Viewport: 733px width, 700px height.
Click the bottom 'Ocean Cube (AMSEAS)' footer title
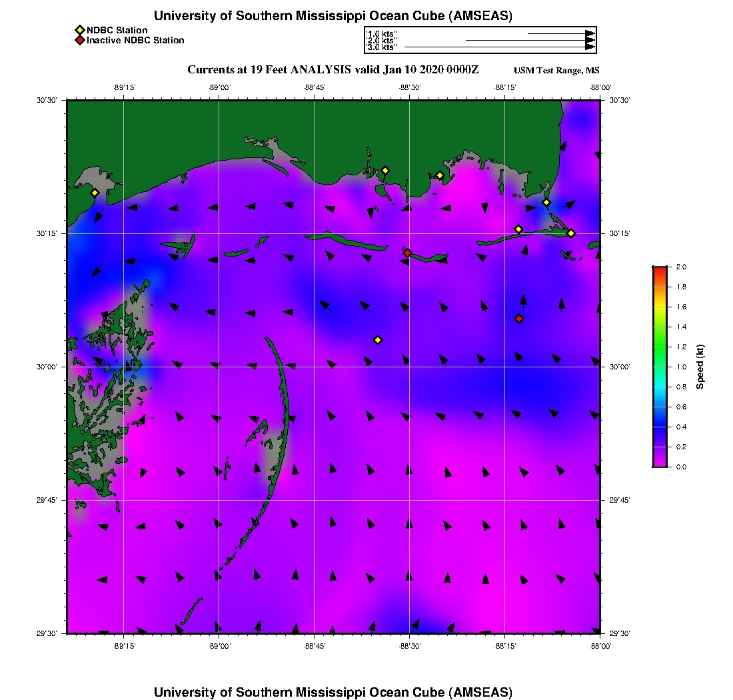pos(333,692)
